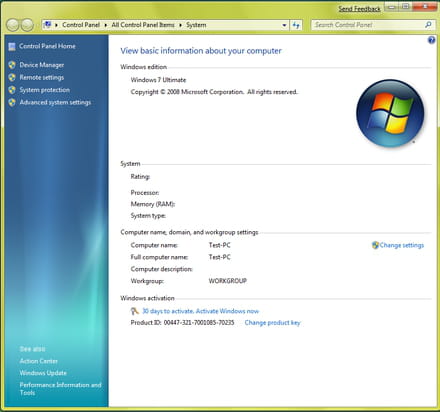Click shield icon beside System protection
The height and width of the screenshot is (412, 440).
click(12, 90)
